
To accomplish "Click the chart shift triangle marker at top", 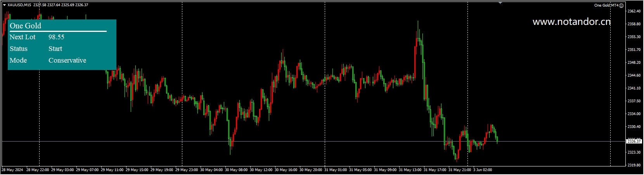I will point(500,3).
